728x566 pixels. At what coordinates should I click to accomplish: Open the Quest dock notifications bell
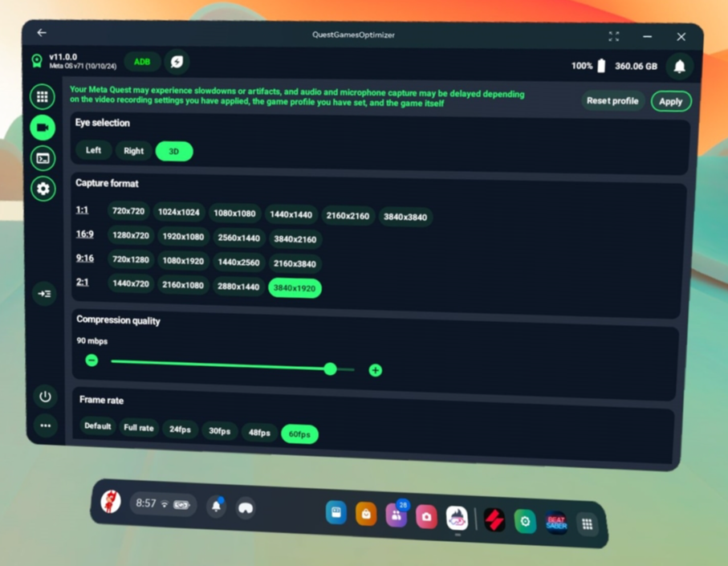(x=217, y=506)
